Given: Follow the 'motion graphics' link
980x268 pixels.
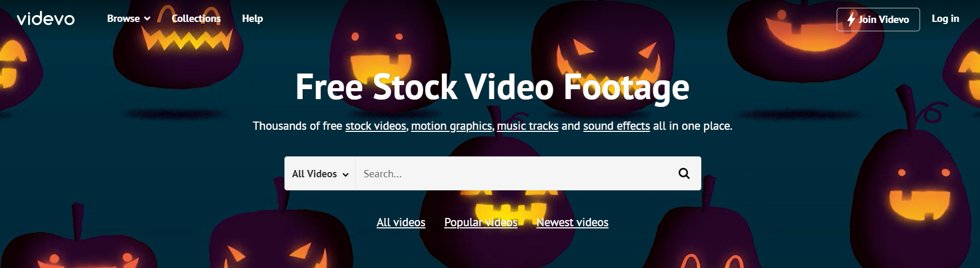Looking at the screenshot, I should pos(451,126).
